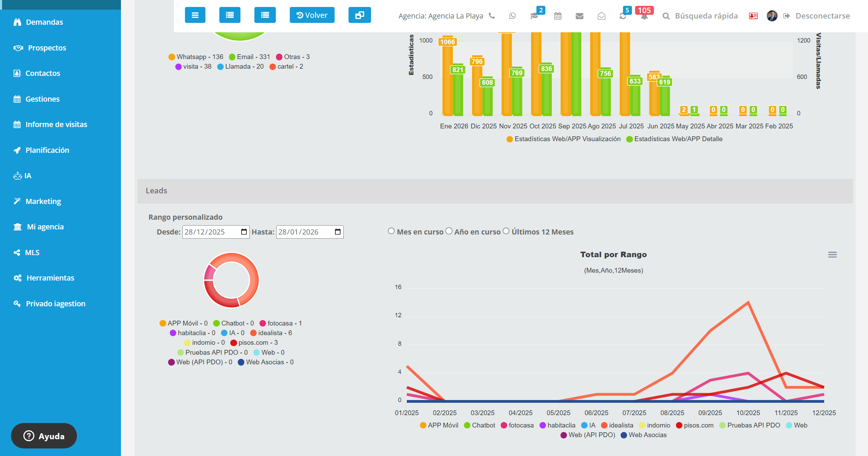Open Marketing in the sidebar
This screenshot has height=456, width=868.
click(x=43, y=201)
